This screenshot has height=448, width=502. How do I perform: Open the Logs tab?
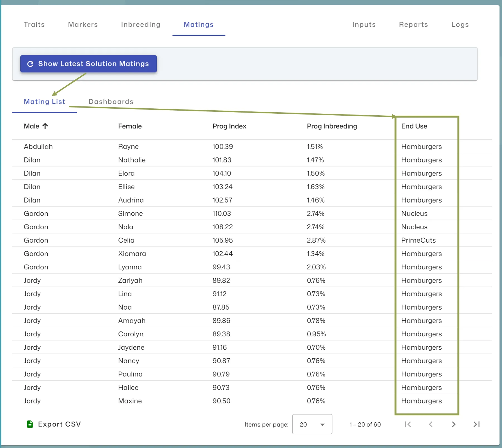pos(460,25)
